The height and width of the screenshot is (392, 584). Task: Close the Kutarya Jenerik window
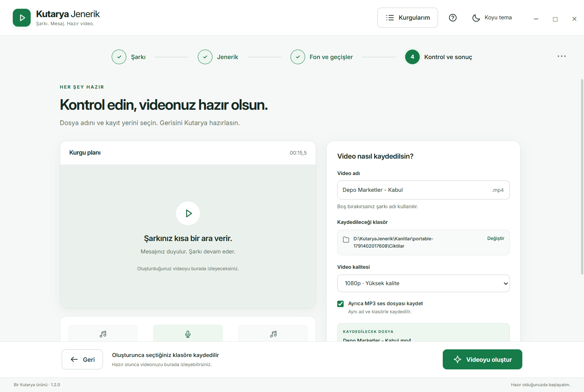(574, 19)
